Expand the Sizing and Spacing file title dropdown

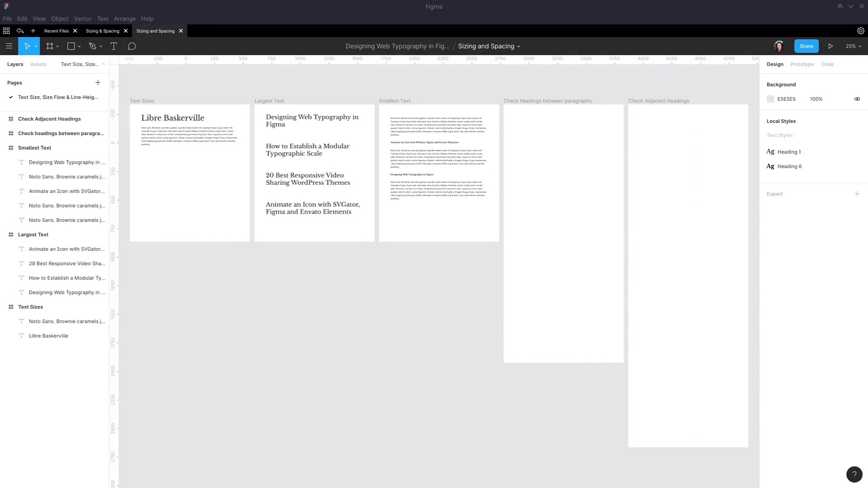click(519, 47)
